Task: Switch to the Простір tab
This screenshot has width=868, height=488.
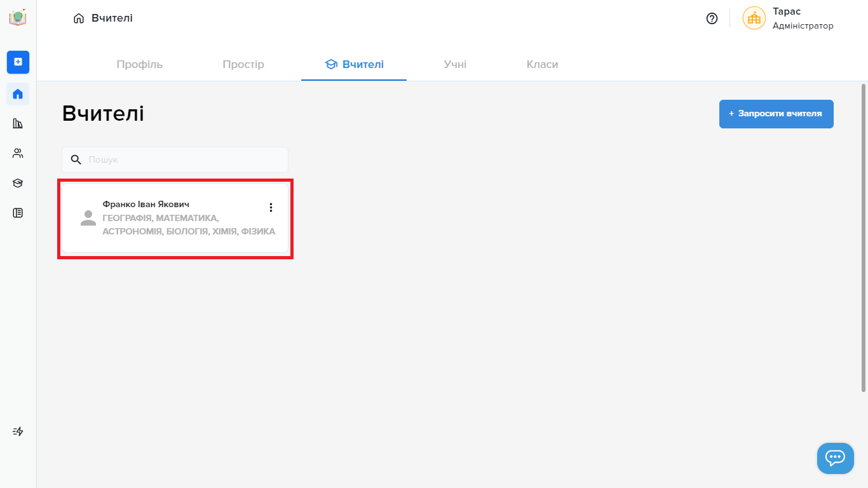Action: pyautogui.click(x=243, y=64)
